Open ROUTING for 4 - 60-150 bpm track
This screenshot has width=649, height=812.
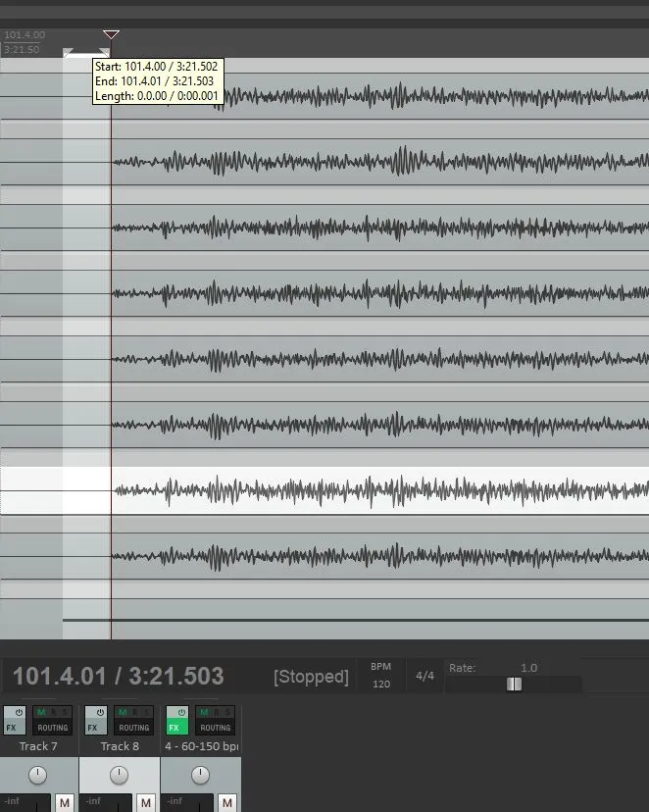(x=215, y=728)
